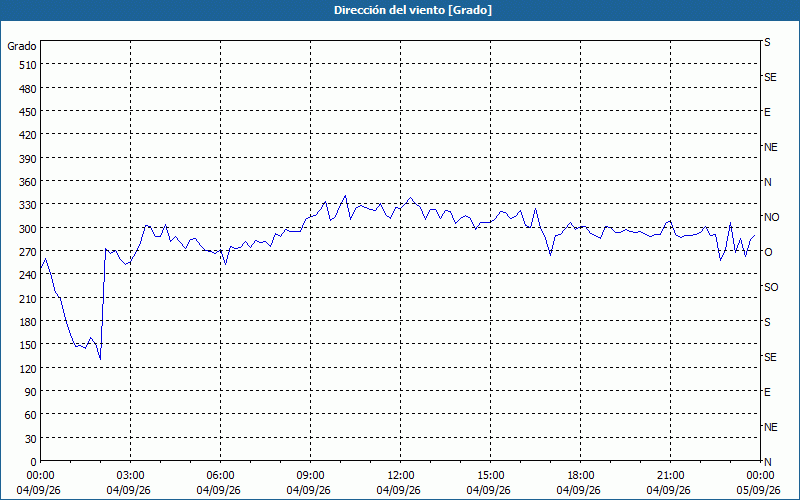Screen dimensions: 800x500
Task: Select the 510 value on the degree axis
Action: [x=28, y=65]
